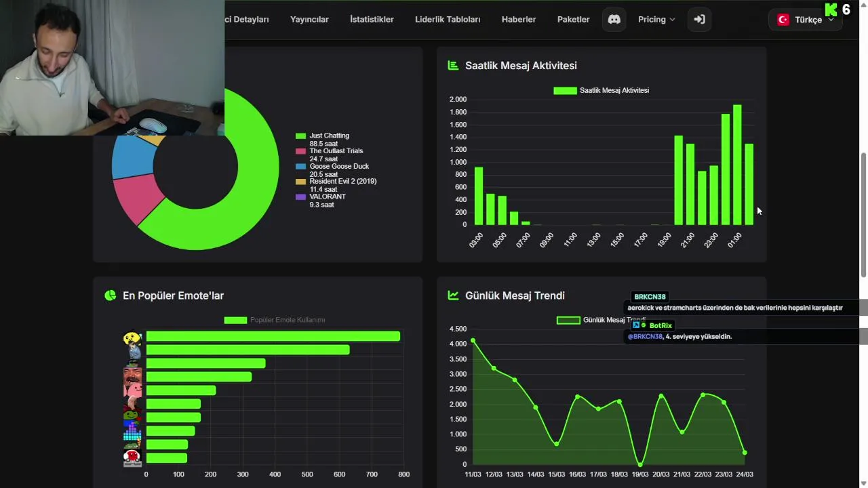This screenshot has height=488, width=868.
Task: Open the Yayıncılar menu item
Action: tap(309, 20)
